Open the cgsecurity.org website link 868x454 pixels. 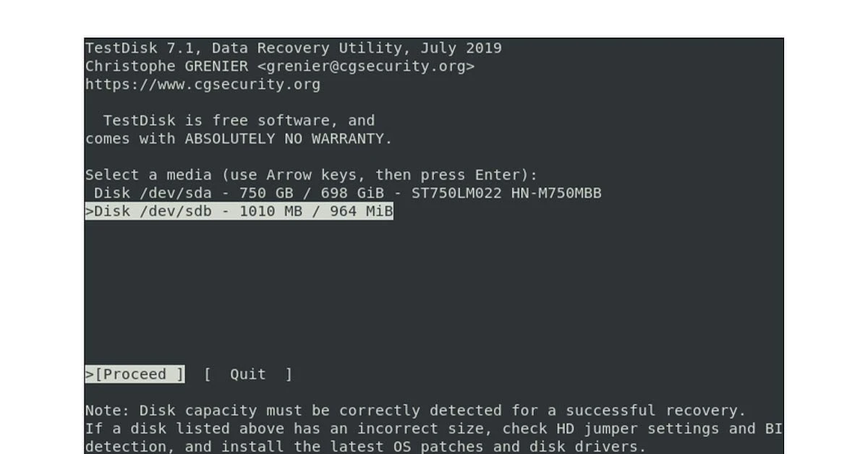[x=203, y=84]
